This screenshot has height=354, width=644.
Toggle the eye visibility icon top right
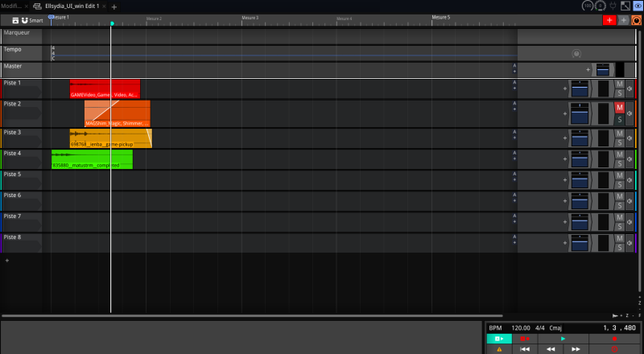pos(638,6)
